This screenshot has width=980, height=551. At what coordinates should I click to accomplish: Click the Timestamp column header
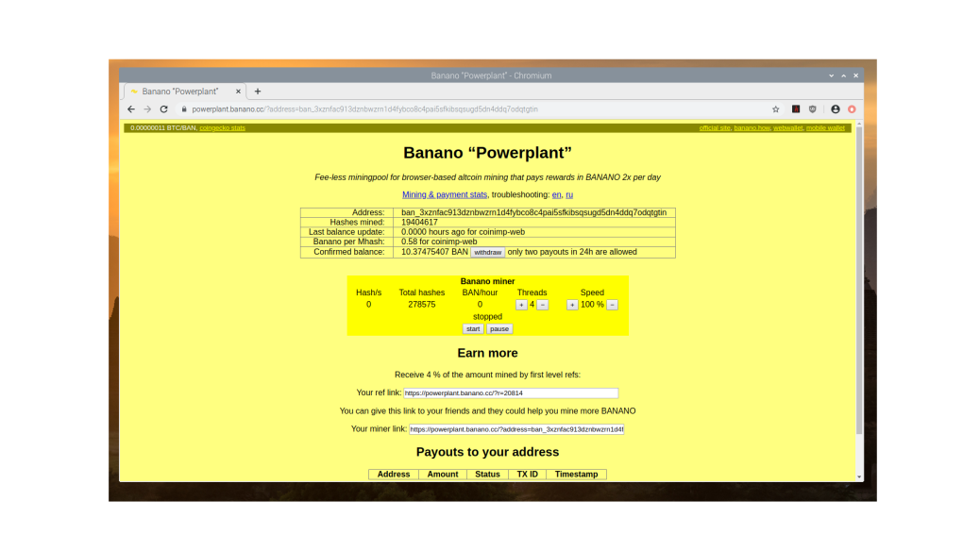(576, 475)
